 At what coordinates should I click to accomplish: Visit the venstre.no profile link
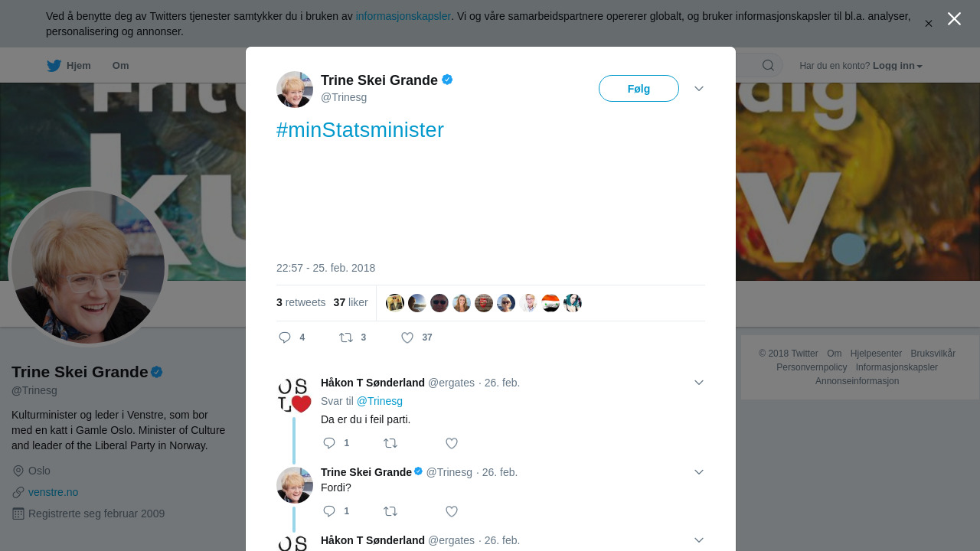(x=53, y=492)
